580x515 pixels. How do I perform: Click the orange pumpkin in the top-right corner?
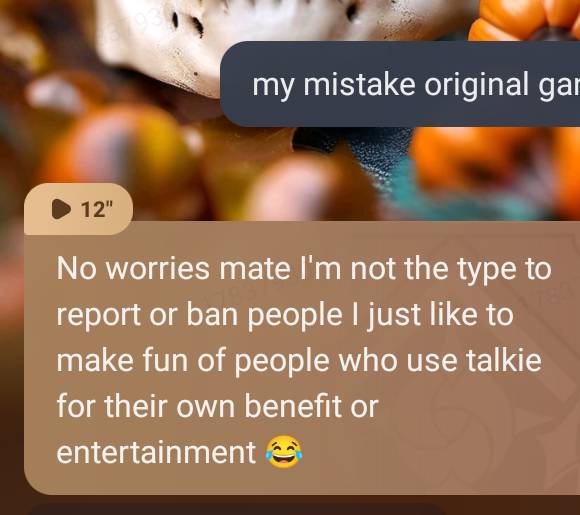525,19
